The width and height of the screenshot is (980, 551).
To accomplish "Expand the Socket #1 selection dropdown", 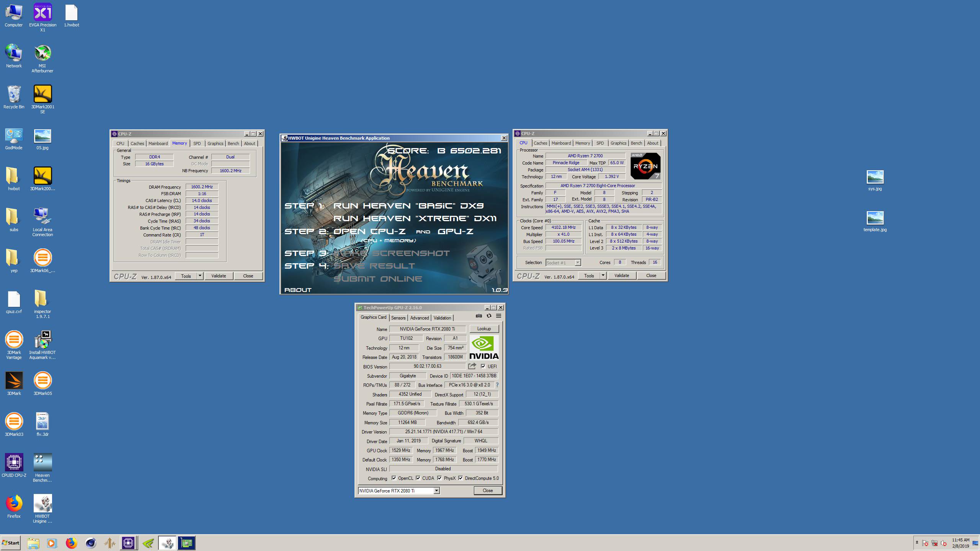I will point(578,262).
